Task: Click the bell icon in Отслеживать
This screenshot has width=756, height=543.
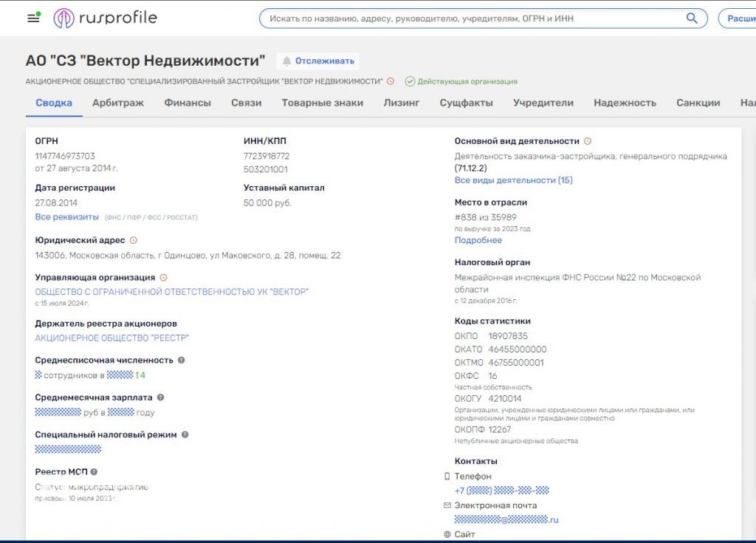Action: 287,61
